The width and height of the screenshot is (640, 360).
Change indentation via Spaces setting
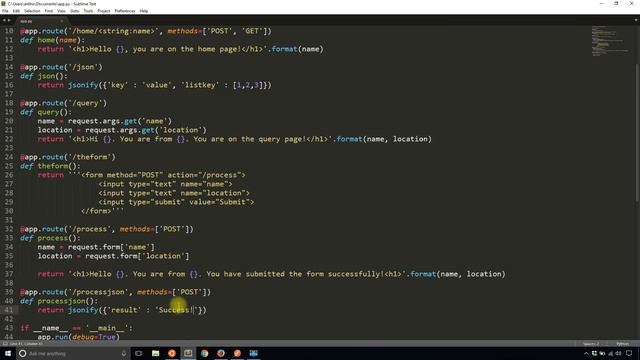click(591, 344)
